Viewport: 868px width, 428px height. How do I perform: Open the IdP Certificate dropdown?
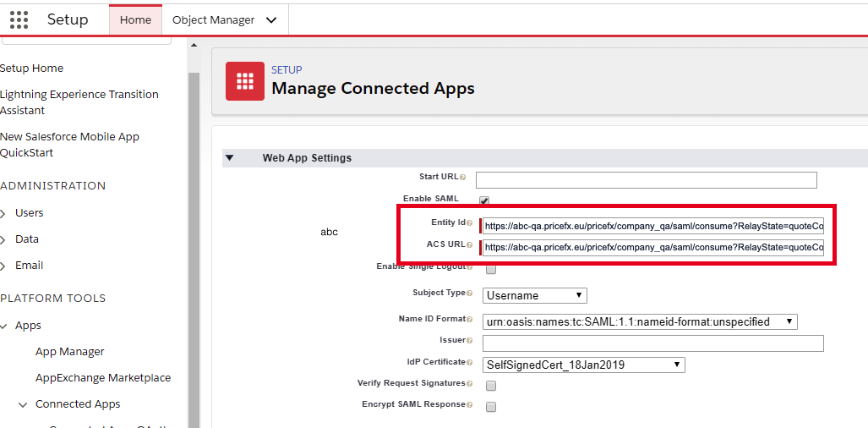point(583,365)
